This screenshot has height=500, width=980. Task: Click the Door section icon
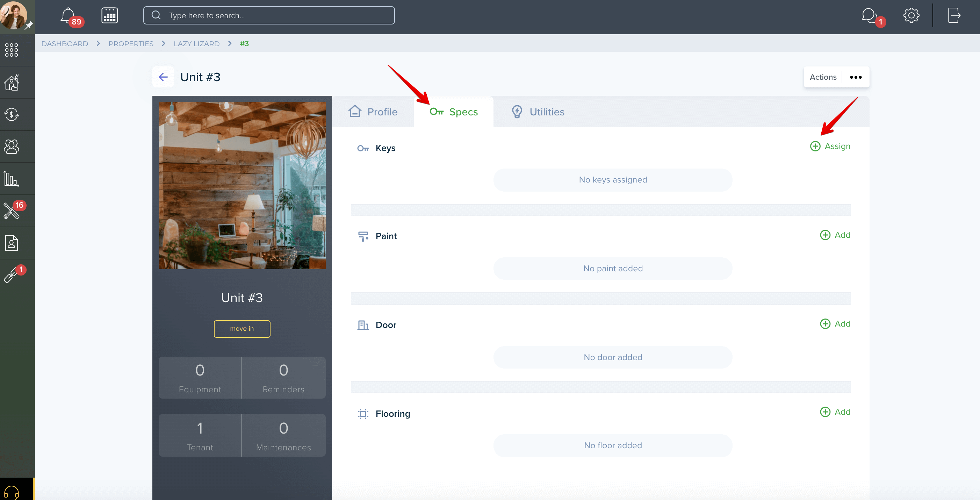point(363,325)
